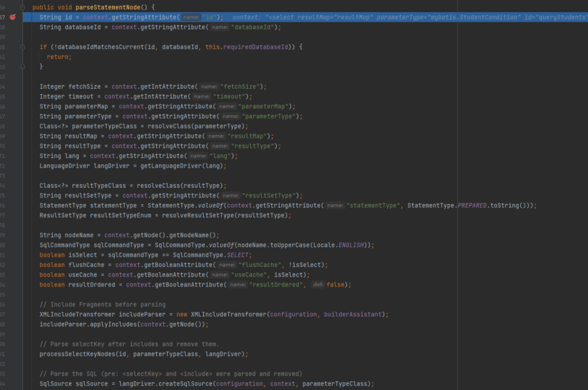Click the "name:" hint before "fetchSize"

click(209, 87)
